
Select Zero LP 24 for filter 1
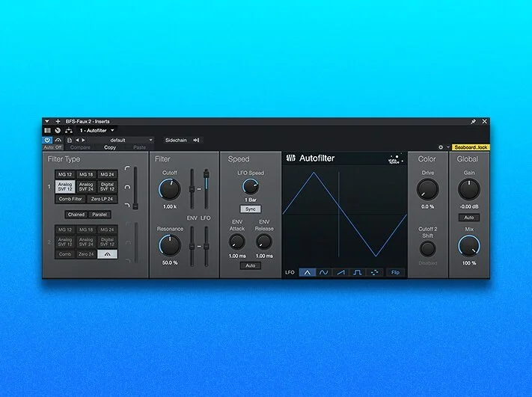tap(102, 199)
